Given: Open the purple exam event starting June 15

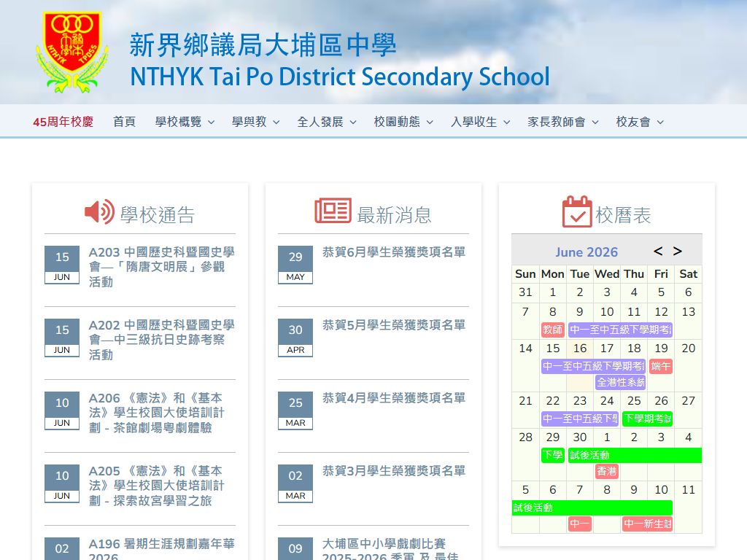Looking at the screenshot, I should pos(593,366).
